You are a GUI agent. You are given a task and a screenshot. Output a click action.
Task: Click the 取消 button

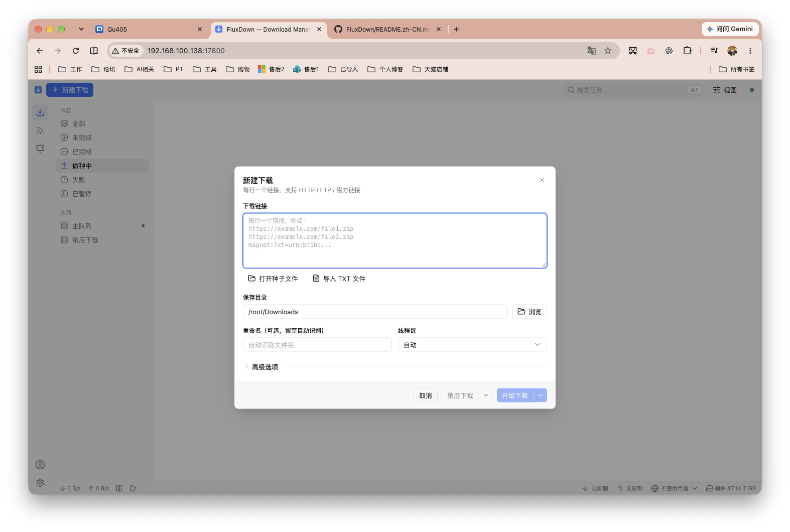point(426,395)
